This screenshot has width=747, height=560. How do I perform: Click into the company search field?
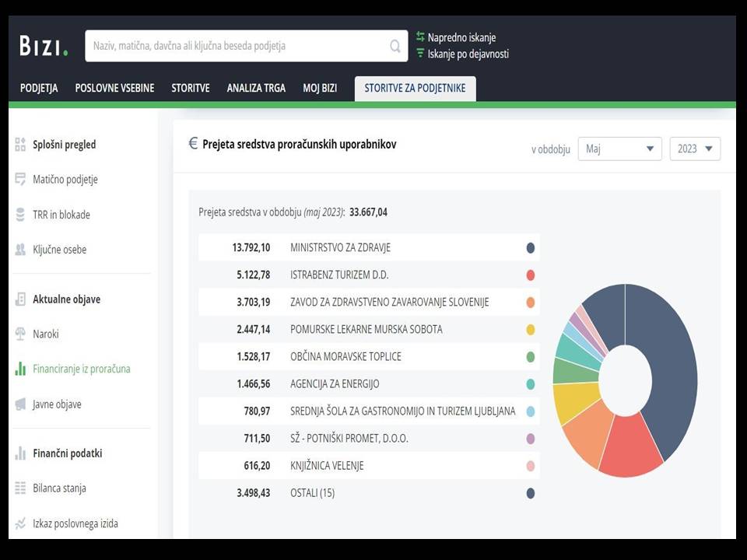point(238,46)
